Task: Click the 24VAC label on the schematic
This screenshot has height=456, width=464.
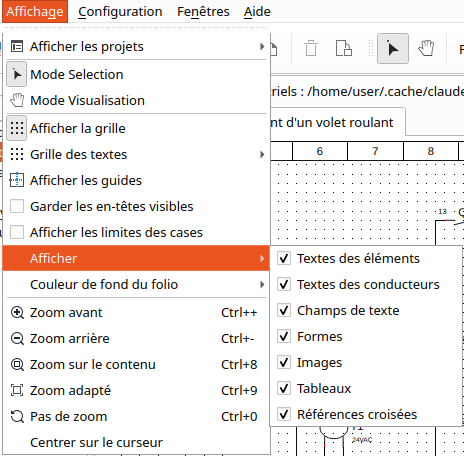Action: (362, 440)
